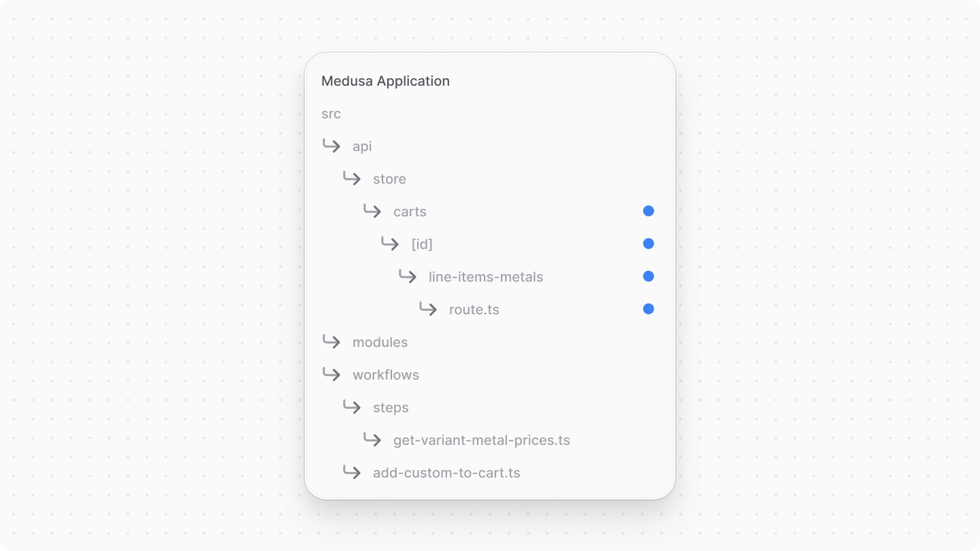Select the steps folder

pos(391,408)
